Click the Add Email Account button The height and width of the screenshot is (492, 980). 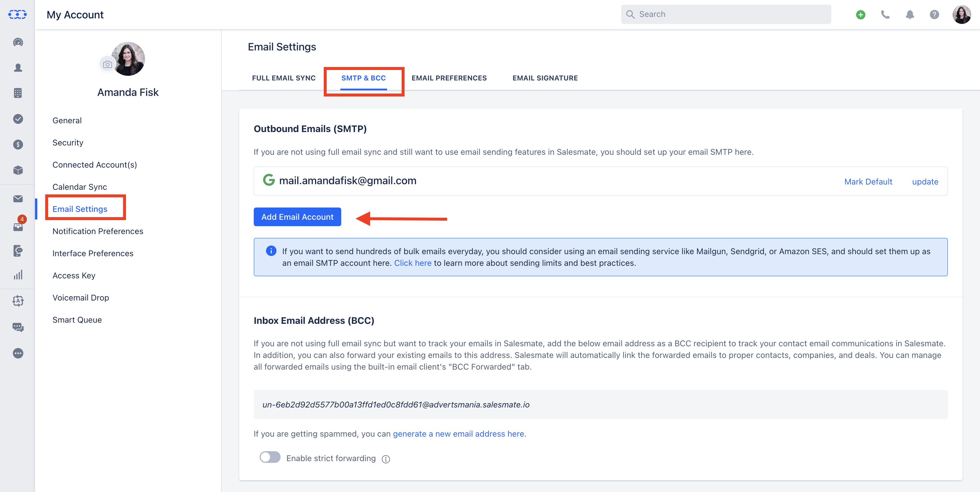tap(297, 217)
